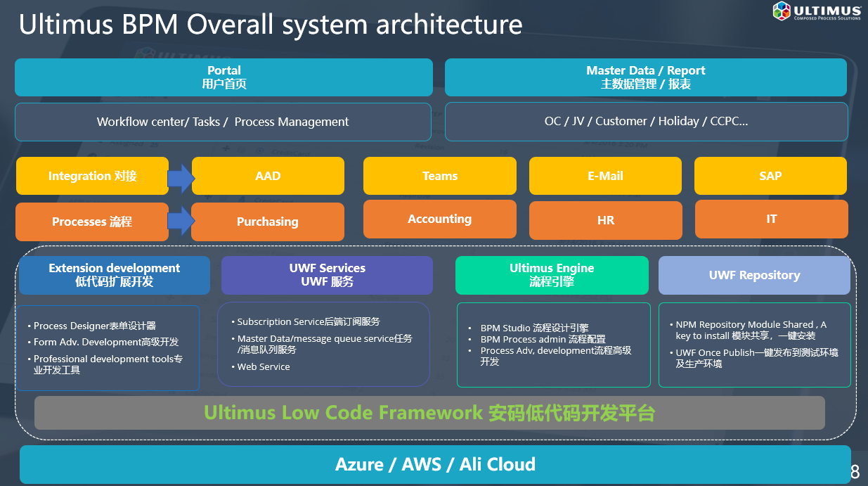Image resolution: width=868 pixels, height=486 pixels.
Task: Select the Teams integration box
Action: pyautogui.click(x=440, y=176)
